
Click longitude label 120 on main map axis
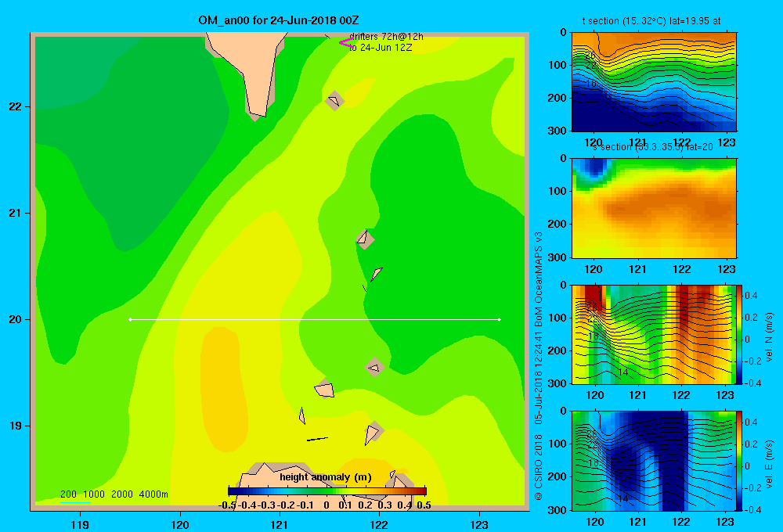click(180, 524)
